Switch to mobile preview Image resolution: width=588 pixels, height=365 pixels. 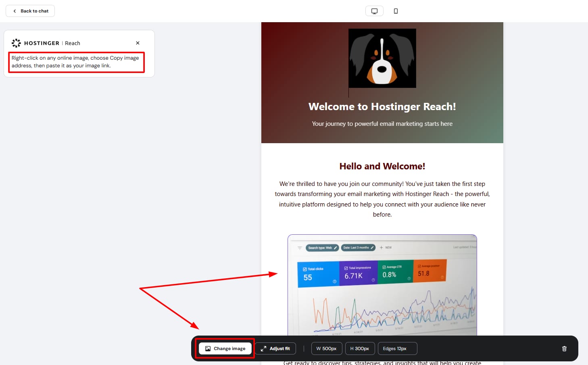tap(396, 11)
